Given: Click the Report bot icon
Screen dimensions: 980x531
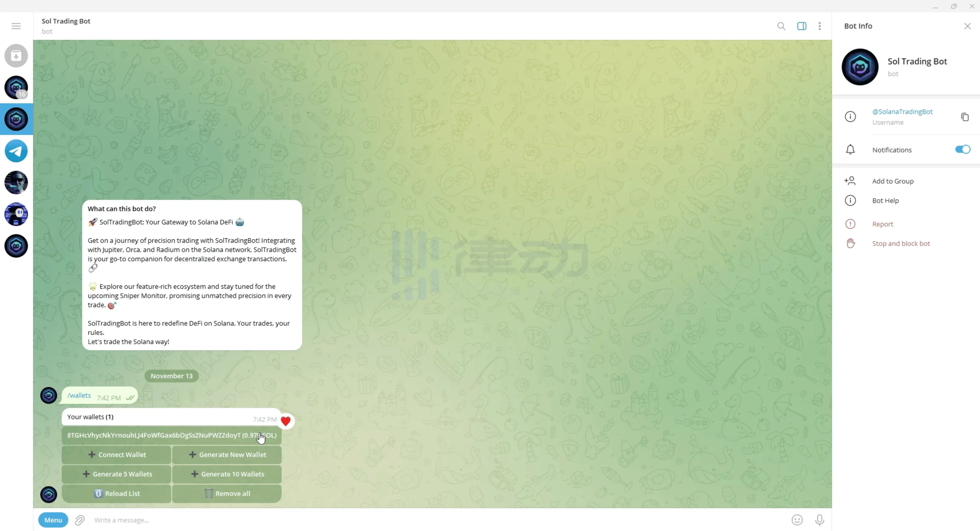Looking at the screenshot, I should pyautogui.click(x=850, y=224).
